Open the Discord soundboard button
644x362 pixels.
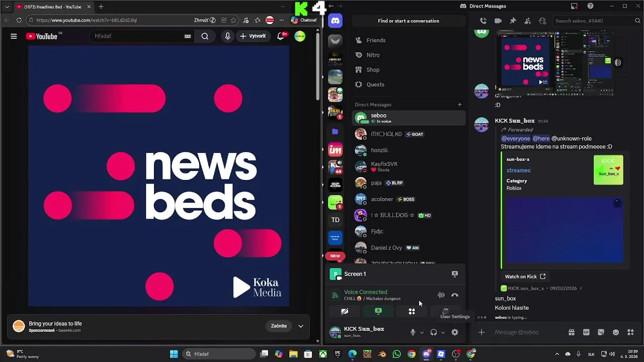point(446,311)
